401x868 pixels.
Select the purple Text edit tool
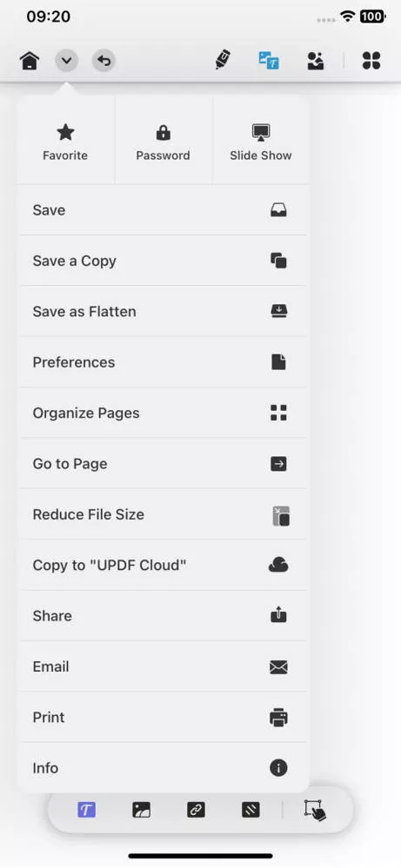tap(86, 811)
